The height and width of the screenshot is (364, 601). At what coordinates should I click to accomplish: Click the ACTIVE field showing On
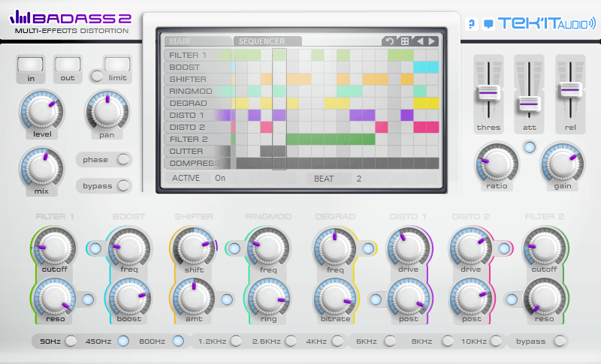(x=231, y=178)
